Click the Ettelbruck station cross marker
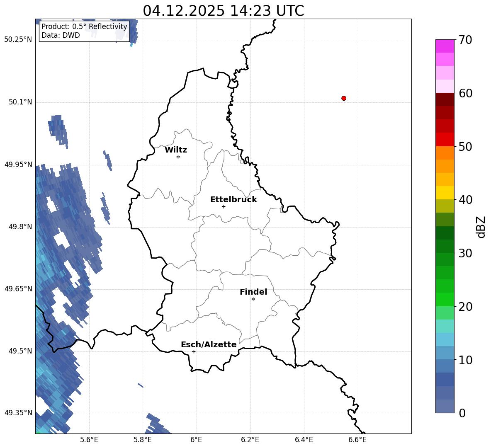The width and height of the screenshot is (491, 448). tap(224, 206)
